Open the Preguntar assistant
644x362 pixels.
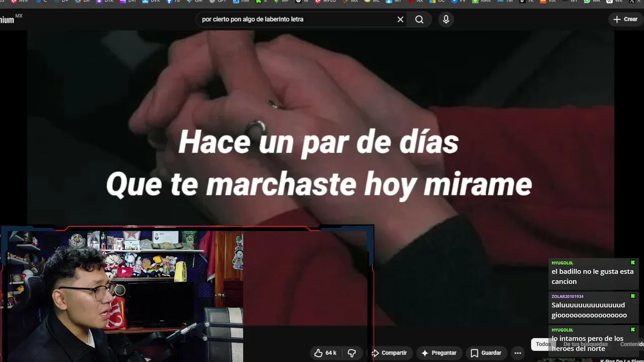(439, 353)
